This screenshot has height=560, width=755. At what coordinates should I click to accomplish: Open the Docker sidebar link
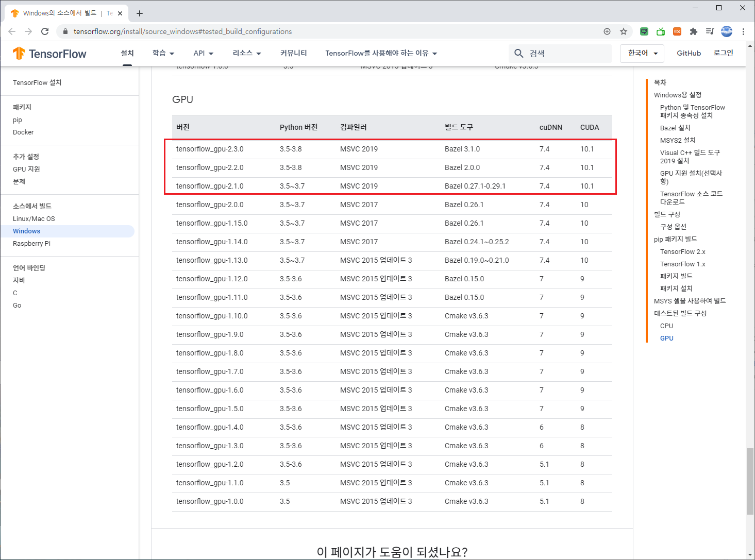tap(23, 132)
